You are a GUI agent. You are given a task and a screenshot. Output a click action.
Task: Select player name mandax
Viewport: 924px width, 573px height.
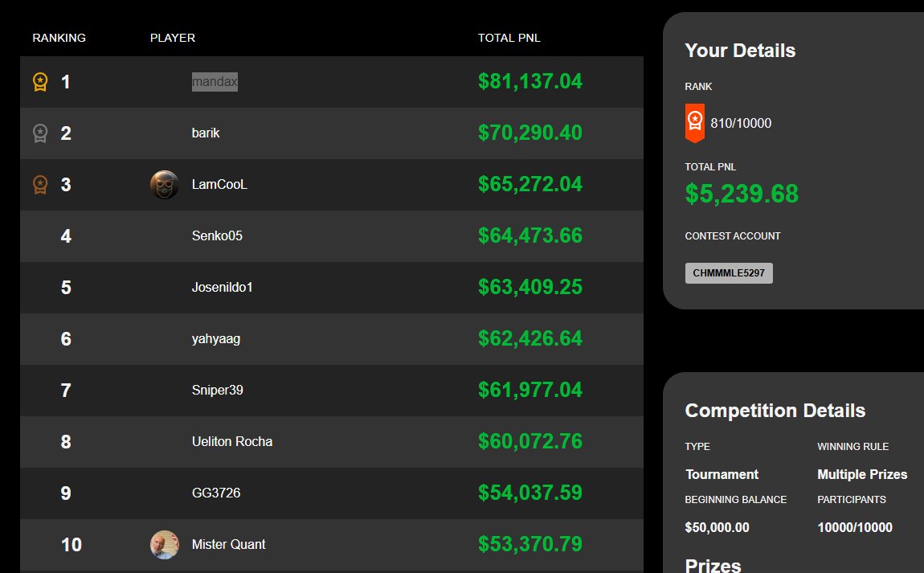(215, 81)
